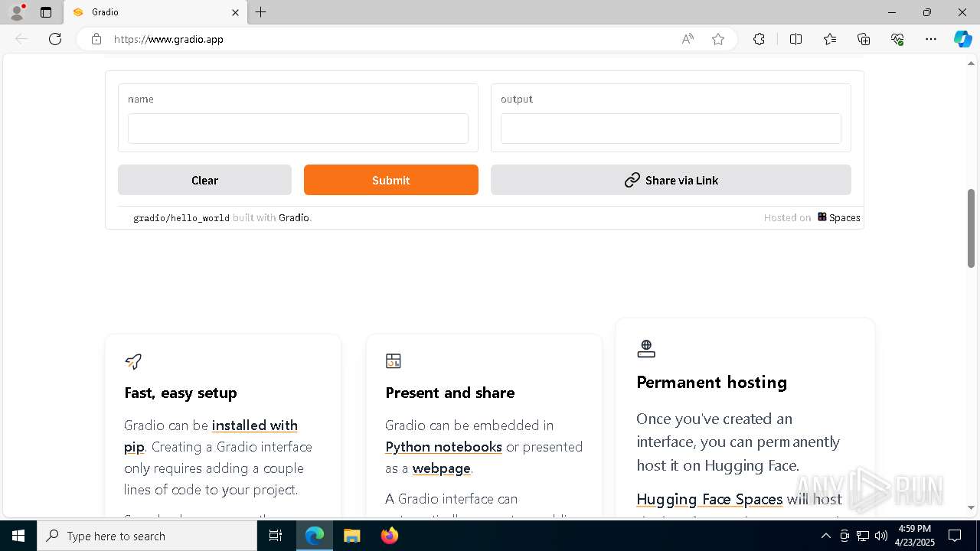Open the Copilot sidebar icon
The height and width of the screenshot is (551, 980).
963,39
